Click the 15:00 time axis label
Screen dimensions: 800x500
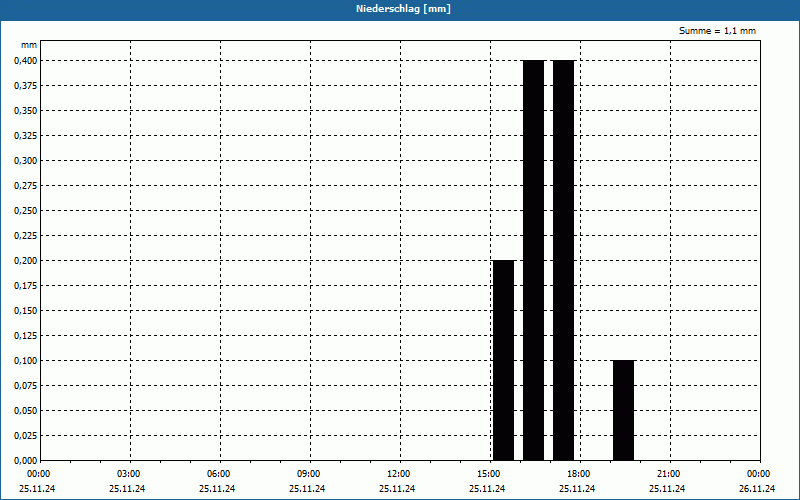[x=489, y=474]
